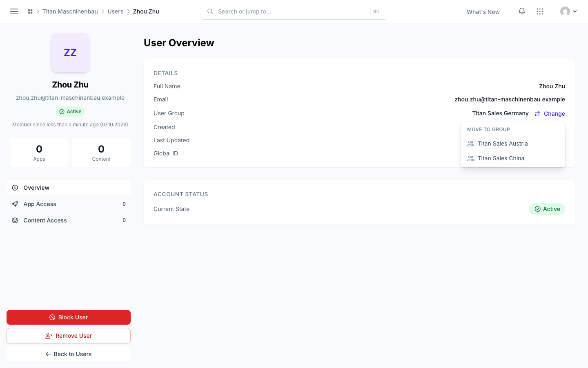Navigate to Users breadcrumb
This screenshot has width=588, height=368.
click(116, 11)
